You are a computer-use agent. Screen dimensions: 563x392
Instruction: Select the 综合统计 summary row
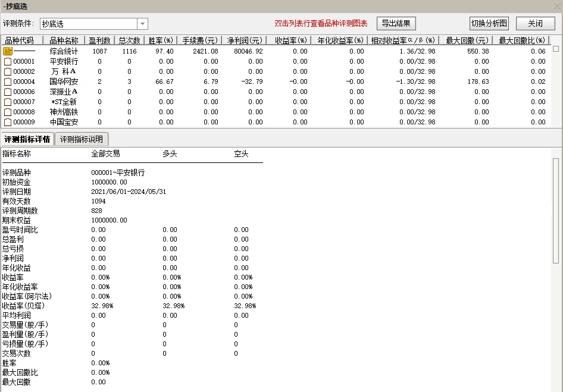pos(276,51)
